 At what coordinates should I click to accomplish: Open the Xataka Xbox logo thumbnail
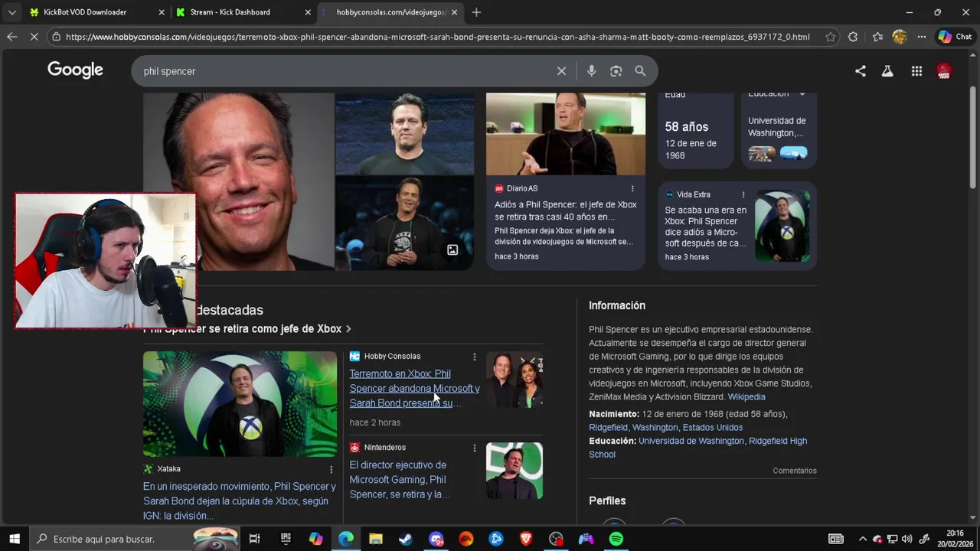tap(240, 404)
